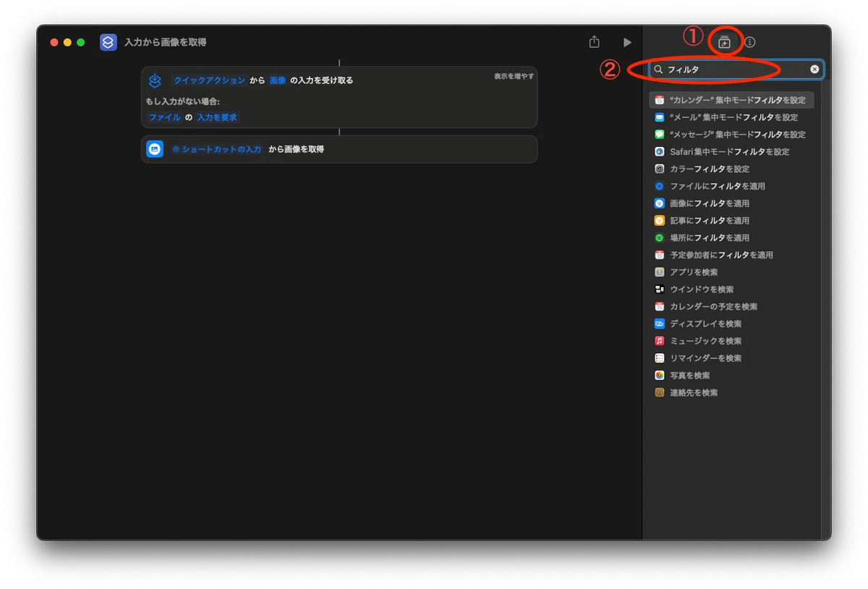Screen dimensions: 868x589
Task: Select "メール" 集中モードフィルタを設定 action text
Action: point(733,117)
